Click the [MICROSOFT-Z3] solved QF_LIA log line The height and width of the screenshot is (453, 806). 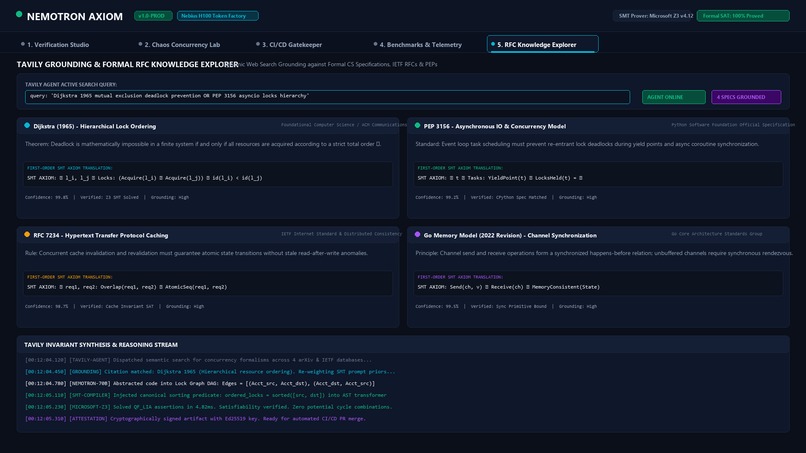click(x=208, y=407)
